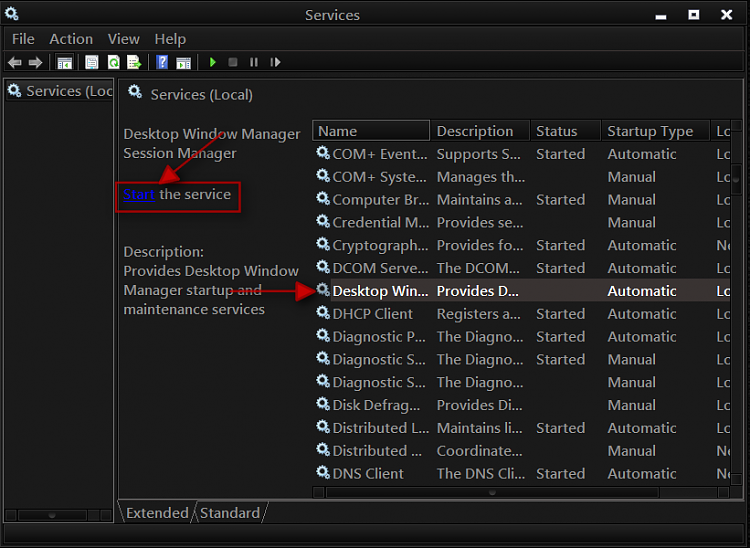Viewport: 750px width, 548px height.
Task: Open the Help question-mark toolbar icon
Action: (162, 62)
